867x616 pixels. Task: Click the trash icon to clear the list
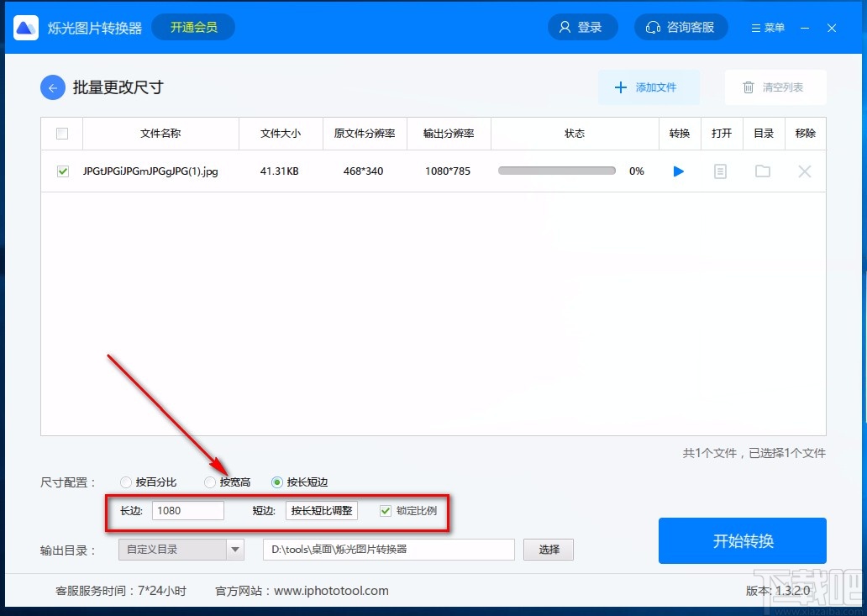pyautogui.click(x=748, y=87)
